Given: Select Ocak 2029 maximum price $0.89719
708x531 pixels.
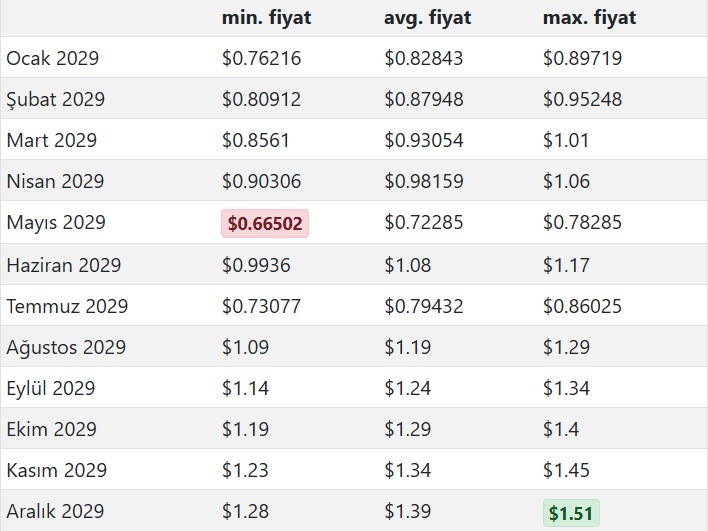Looking at the screenshot, I should coord(582,59).
